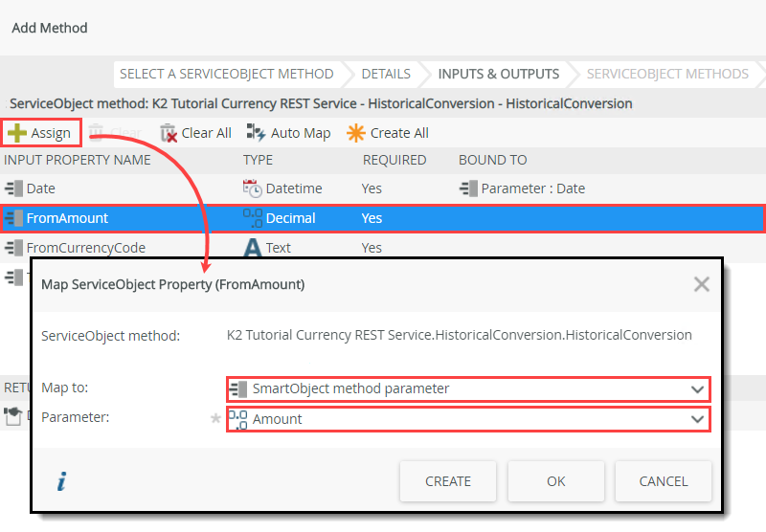766x532 pixels.
Task: Click the Clear All trash icon
Action: tap(169, 133)
